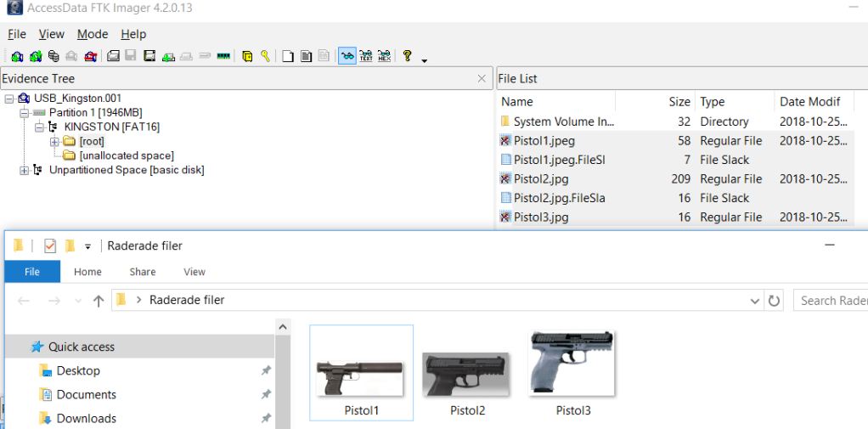The width and height of the screenshot is (868, 429).
Task: Open the Mode menu
Action: (93, 34)
